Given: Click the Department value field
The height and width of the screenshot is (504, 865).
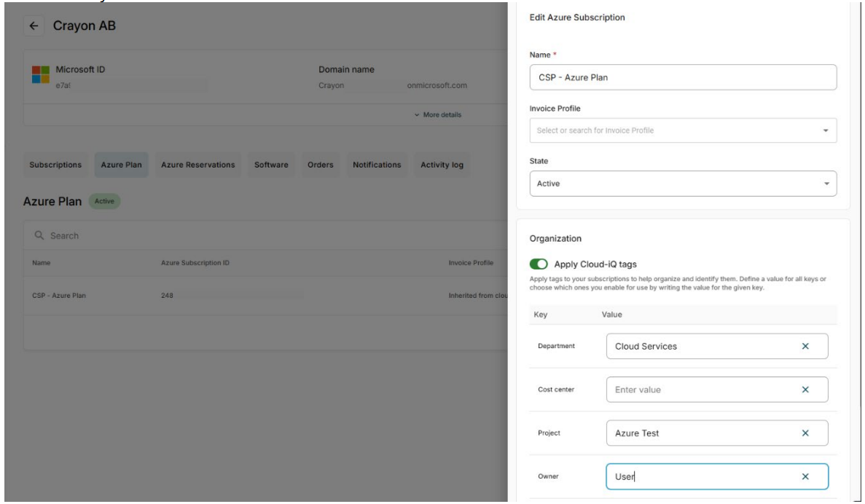Looking at the screenshot, I should click(716, 346).
